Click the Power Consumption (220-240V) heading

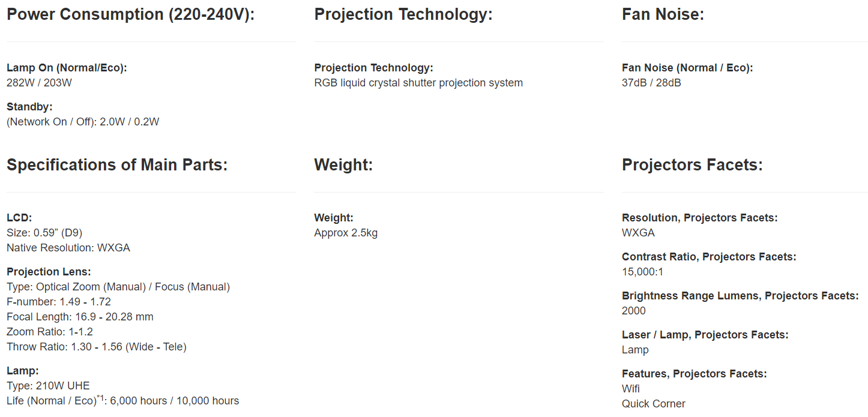[x=130, y=14]
